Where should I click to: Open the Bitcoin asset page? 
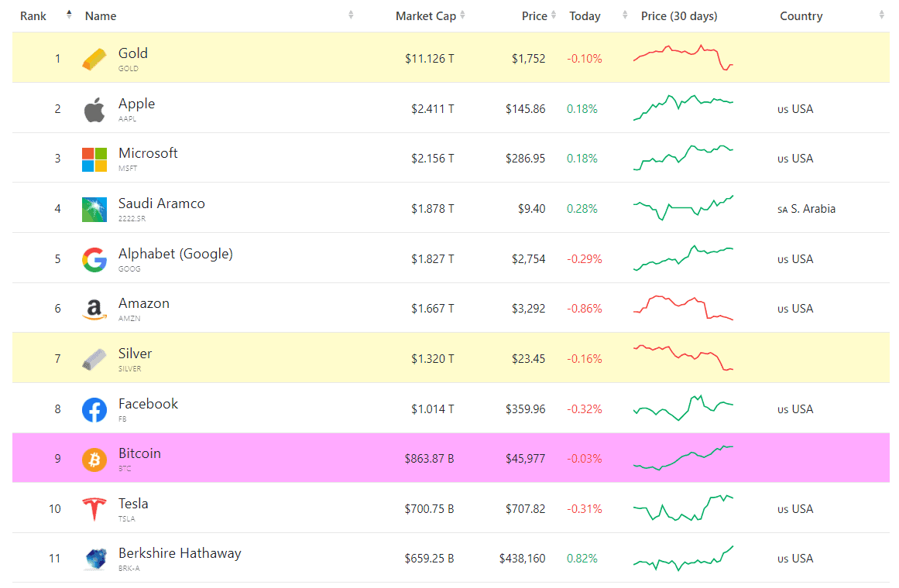click(139, 453)
